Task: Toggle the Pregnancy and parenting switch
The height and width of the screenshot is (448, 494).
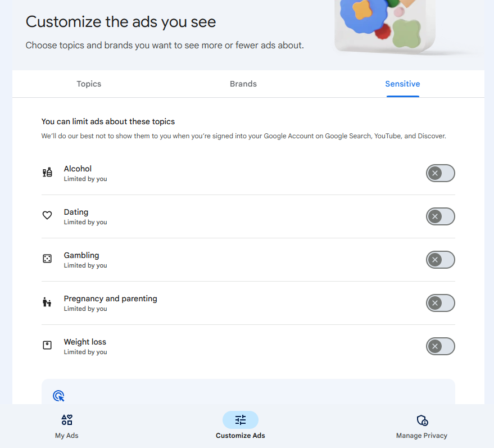Action: point(440,303)
